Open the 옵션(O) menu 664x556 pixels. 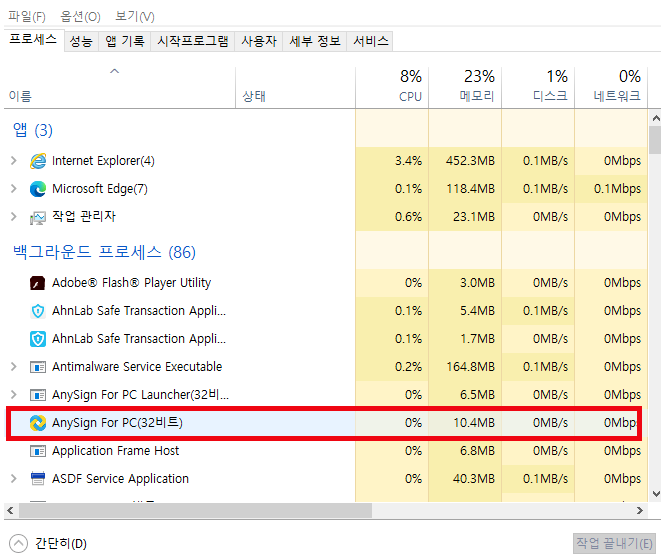[x=80, y=17]
